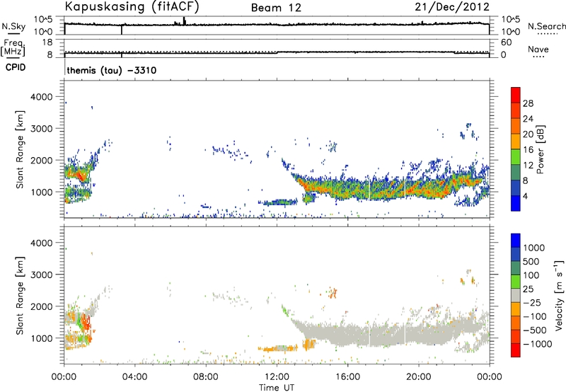Click the themis (tau) -3310 text
The height and width of the screenshot is (392, 566).
click(x=112, y=70)
